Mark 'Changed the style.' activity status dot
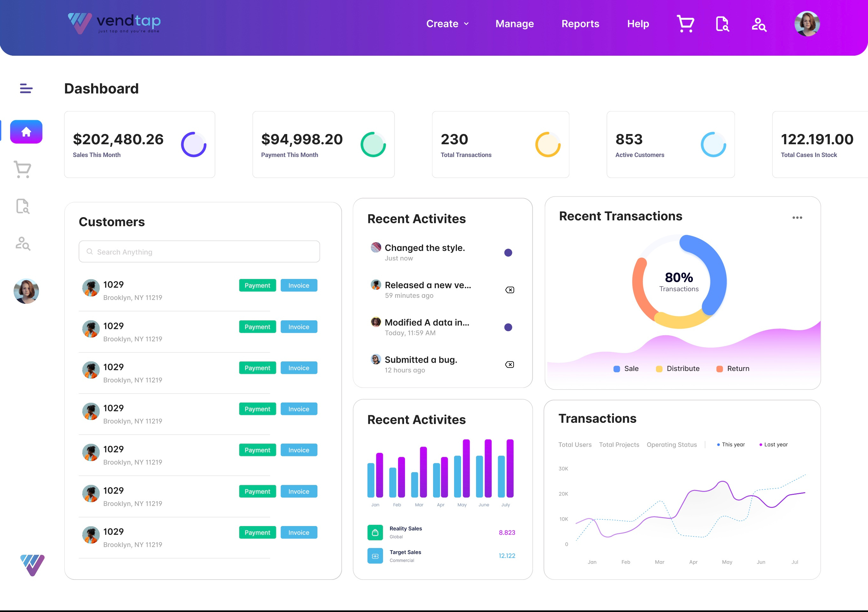 [x=508, y=253]
